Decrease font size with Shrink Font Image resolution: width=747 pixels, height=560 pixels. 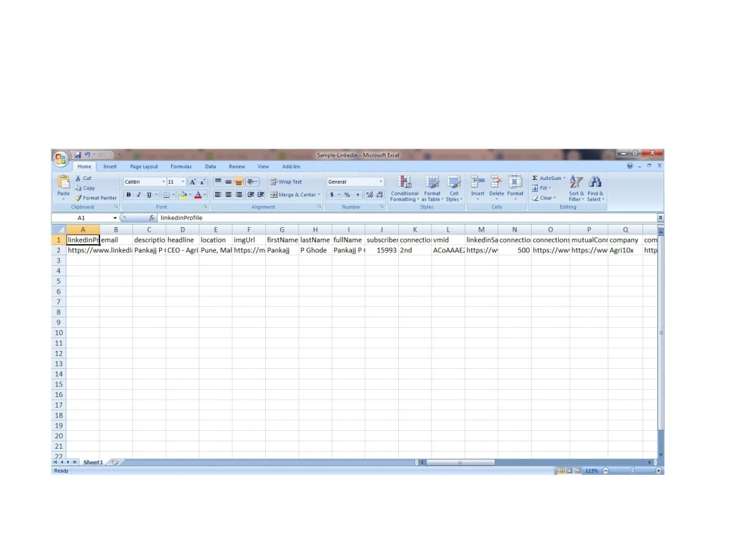tap(202, 182)
